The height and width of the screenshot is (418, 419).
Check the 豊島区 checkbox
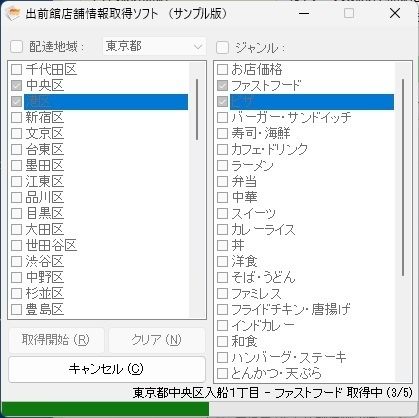click(16, 309)
